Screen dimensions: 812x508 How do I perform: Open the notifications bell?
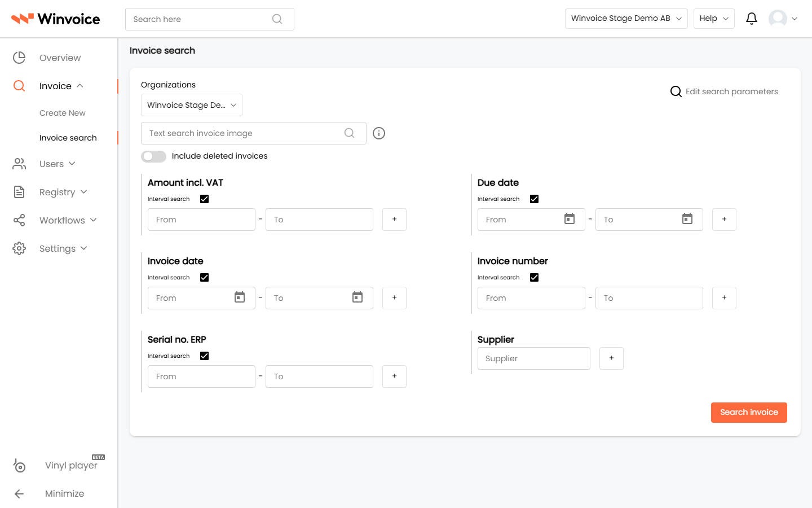(x=751, y=19)
